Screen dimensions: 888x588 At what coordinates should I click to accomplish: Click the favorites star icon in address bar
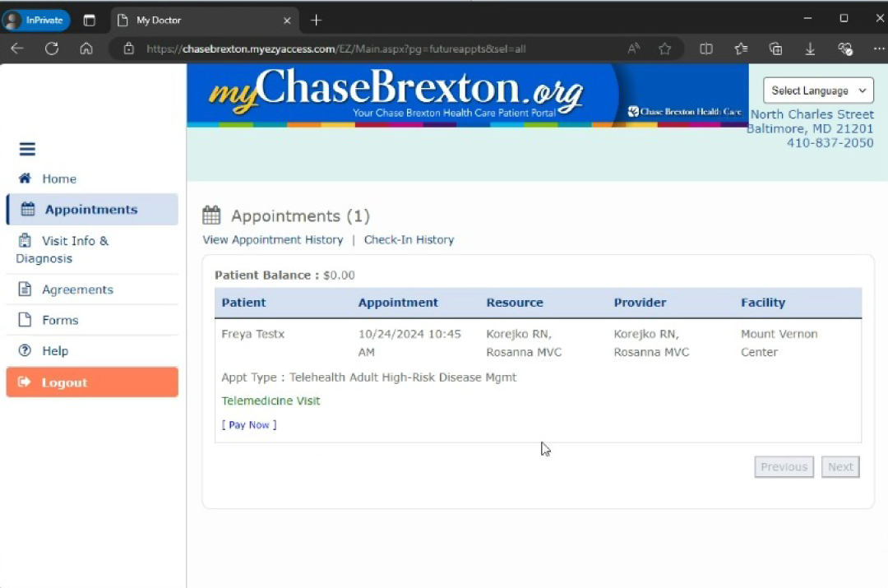664,49
